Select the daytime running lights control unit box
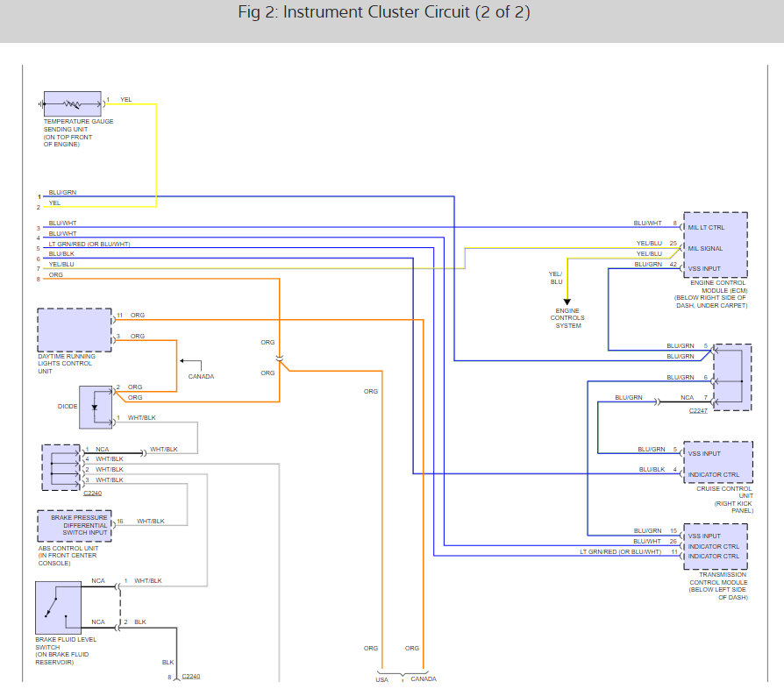Screen dimensions: 784x696 pos(75,330)
